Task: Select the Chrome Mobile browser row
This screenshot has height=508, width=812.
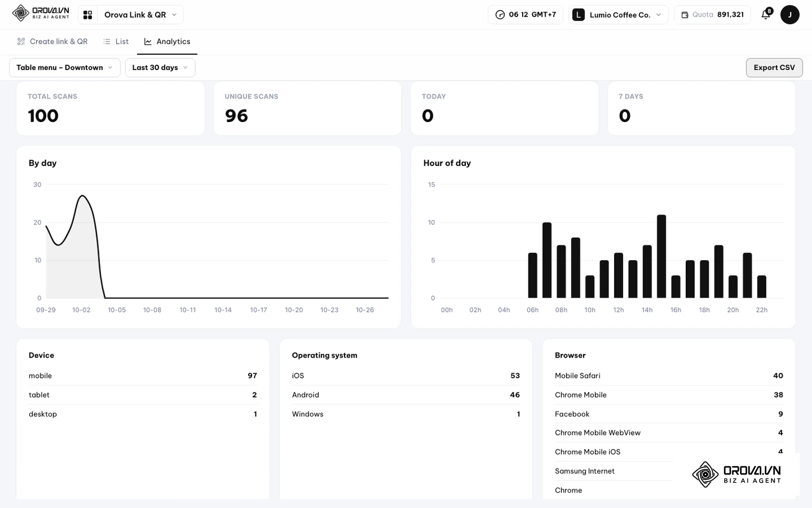Action: pos(669,395)
